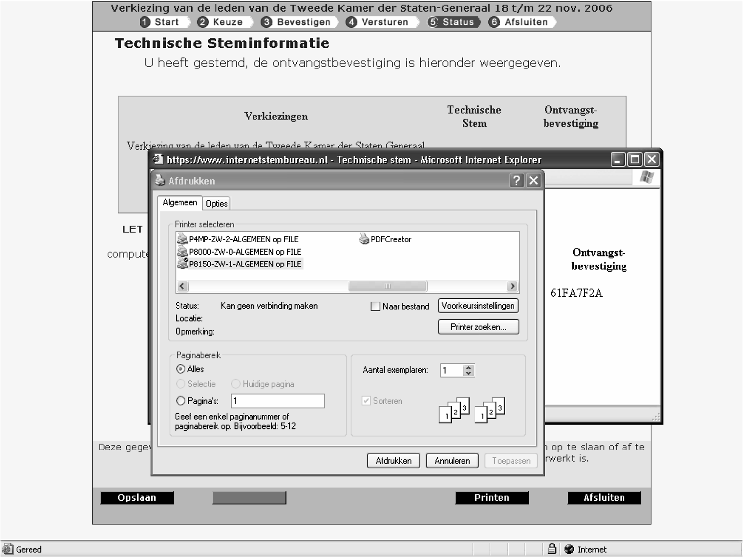743x557 pixels.
Task: Click the Technische Steminformatie heading
Action: [x=222, y=43]
